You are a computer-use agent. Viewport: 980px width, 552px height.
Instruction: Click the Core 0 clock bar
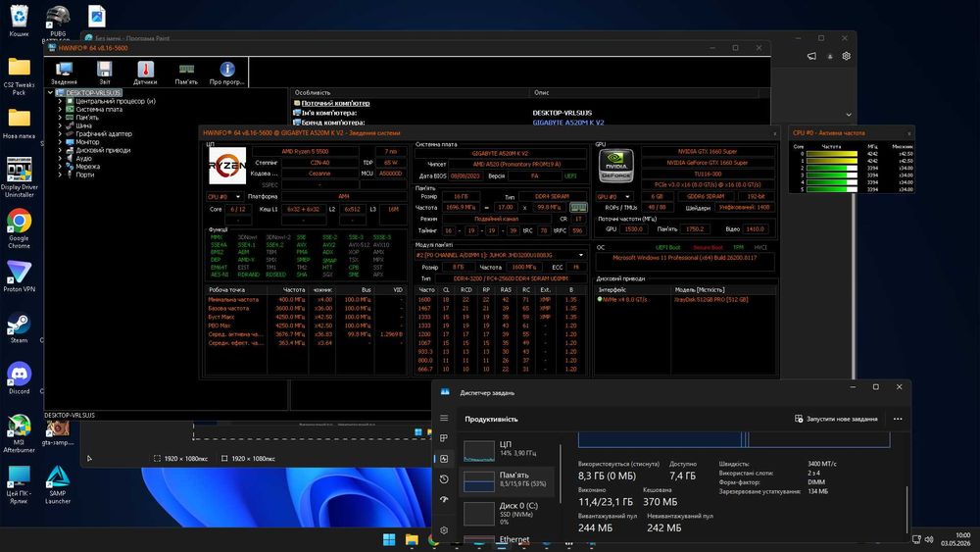click(832, 153)
